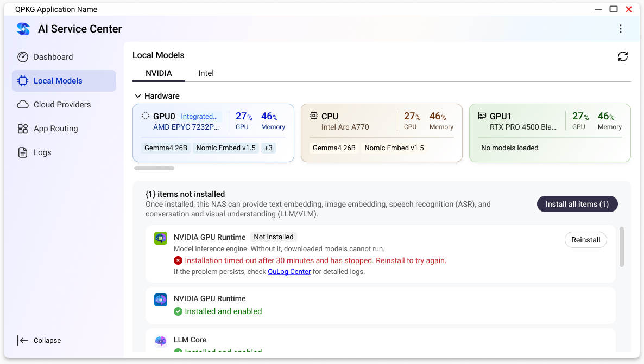
Task: Click the red error icon beside timeout message
Action: point(178,260)
